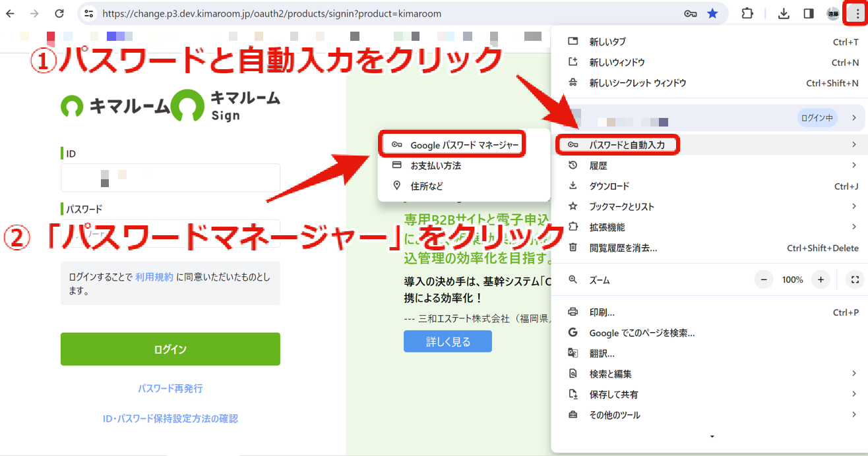Choose Google でこのページを検索 menu item
This screenshot has width=868, height=456.
click(711, 333)
